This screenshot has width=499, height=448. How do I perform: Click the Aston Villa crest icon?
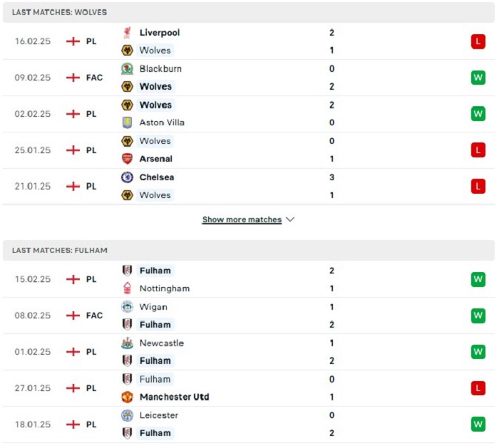coord(128,123)
